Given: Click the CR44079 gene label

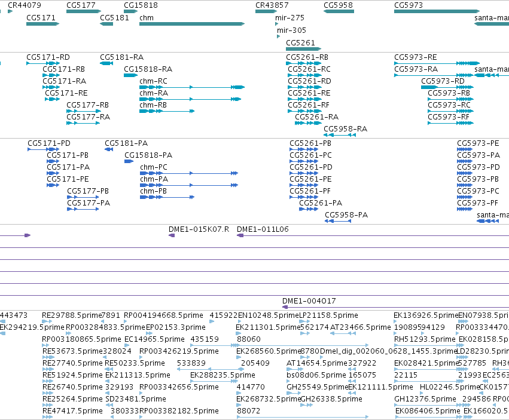Looking at the screenshot, I should coord(25,5).
